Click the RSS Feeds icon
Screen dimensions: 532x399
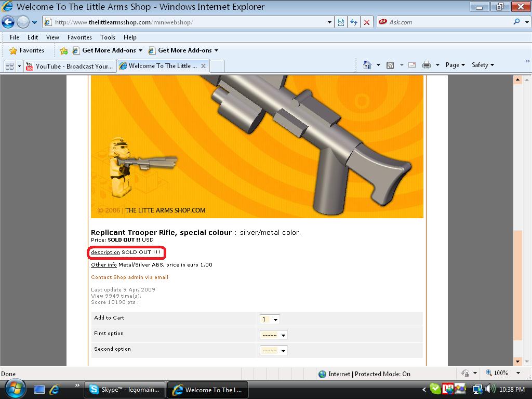390,65
